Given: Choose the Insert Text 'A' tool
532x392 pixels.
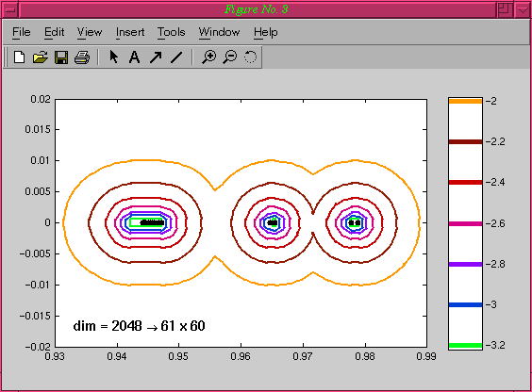Looking at the screenshot, I should (x=134, y=57).
